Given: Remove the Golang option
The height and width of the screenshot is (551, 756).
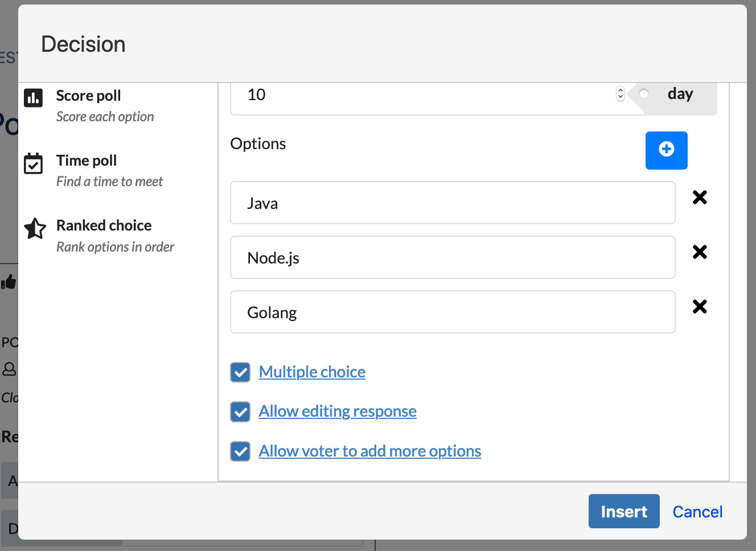Looking at the screenshot, I should (x=700, y=307).
